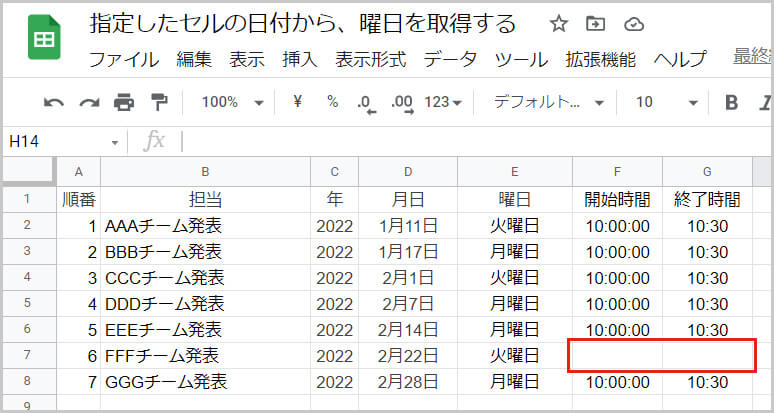Select 火曜日 cell in FFFチーム row
774x413 pixels.
tap(515, 356)
